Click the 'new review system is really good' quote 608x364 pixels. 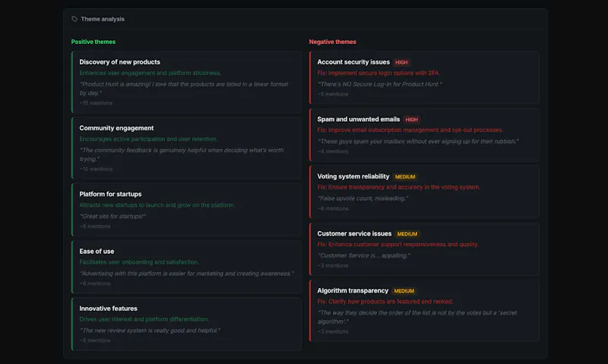click(150, 331)
